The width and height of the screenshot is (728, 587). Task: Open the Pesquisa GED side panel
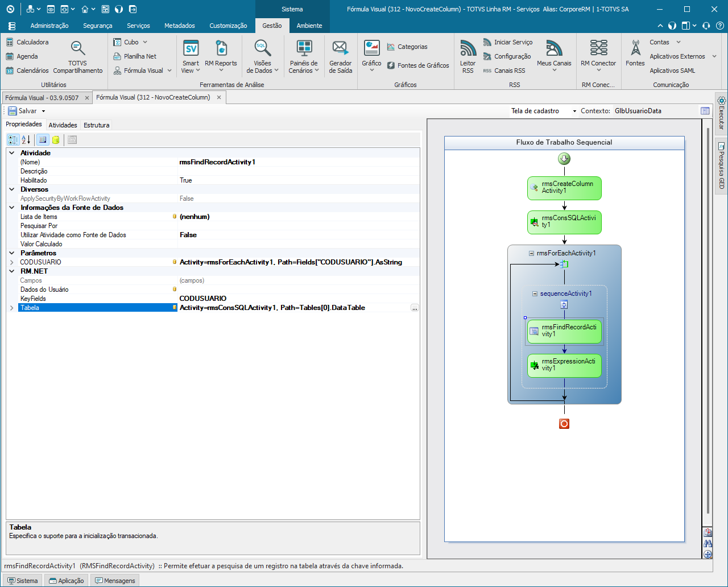721,165
